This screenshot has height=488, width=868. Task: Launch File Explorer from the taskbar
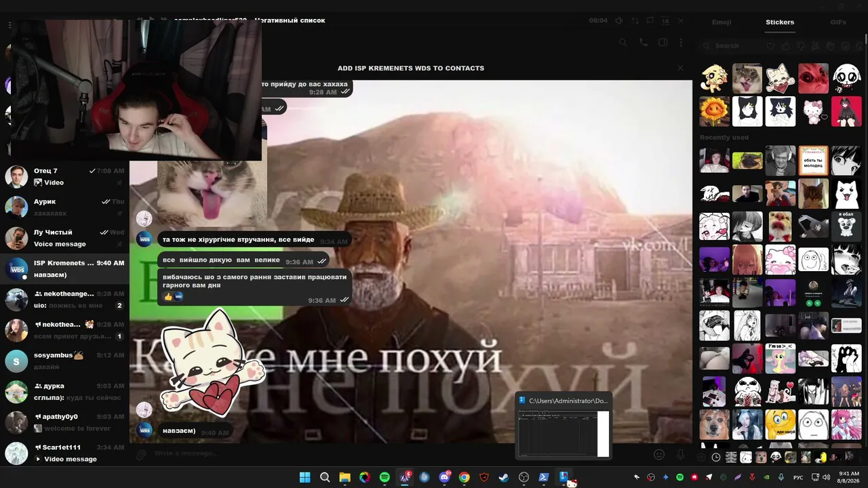click(344, 477)
